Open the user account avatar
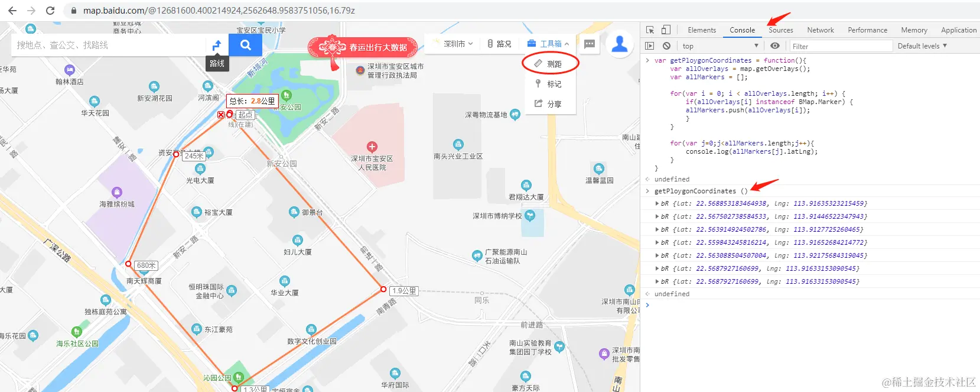The image size is (980, 392). tap(620, 44)
